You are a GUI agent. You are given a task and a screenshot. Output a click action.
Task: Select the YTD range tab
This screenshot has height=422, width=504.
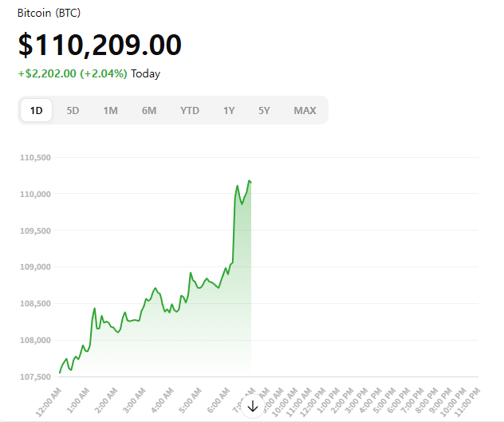click(x=190, y=110)
